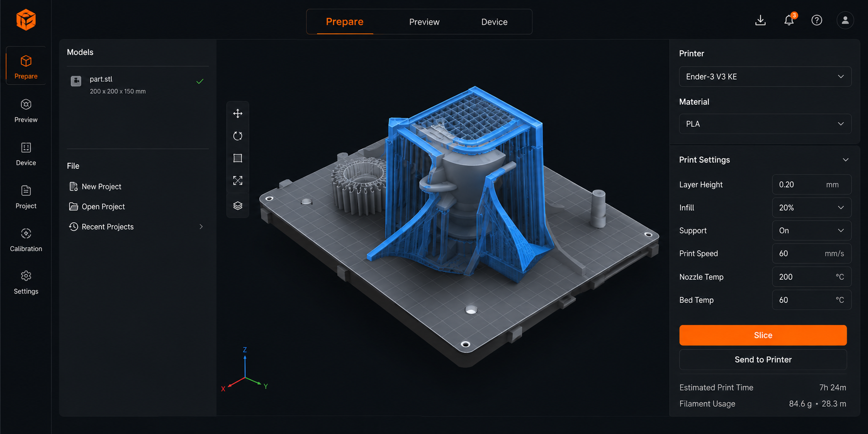
Task: Collapse the Print Settings section
Action: coord(845,160)
